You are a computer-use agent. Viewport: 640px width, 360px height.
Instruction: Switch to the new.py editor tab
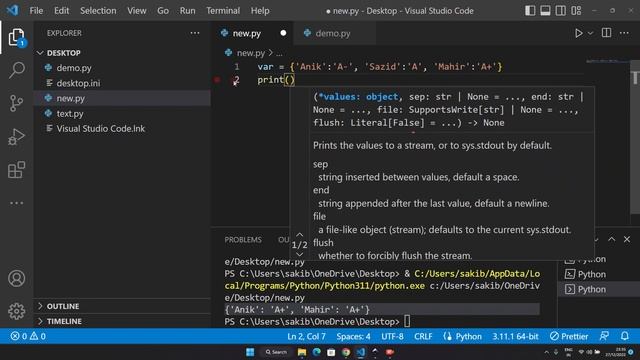[x=253, y=33]
